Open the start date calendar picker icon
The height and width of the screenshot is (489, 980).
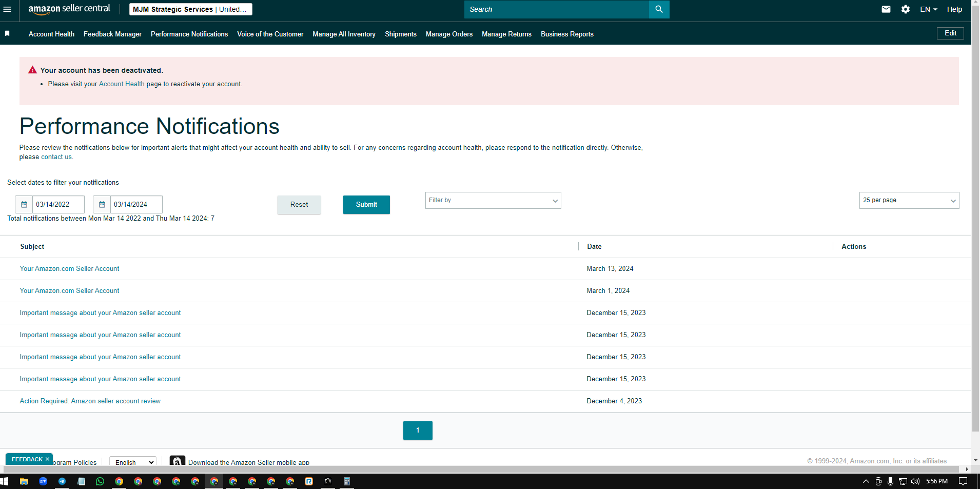24,204
